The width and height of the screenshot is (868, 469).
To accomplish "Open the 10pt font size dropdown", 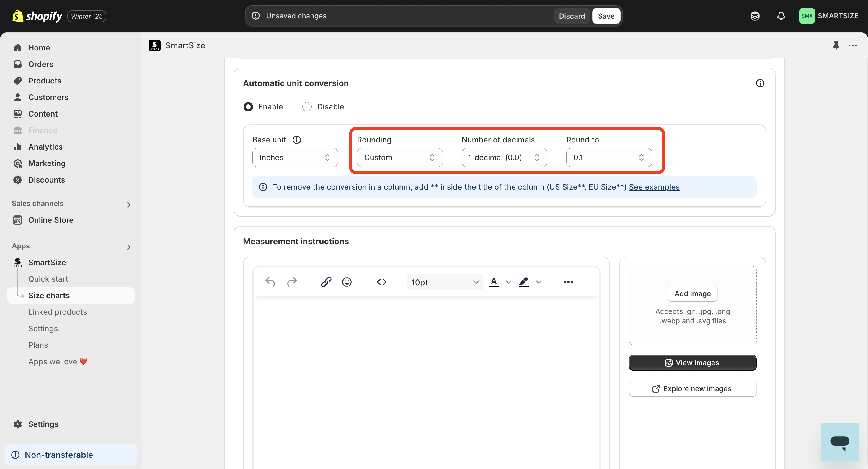I will pos(444,282).
